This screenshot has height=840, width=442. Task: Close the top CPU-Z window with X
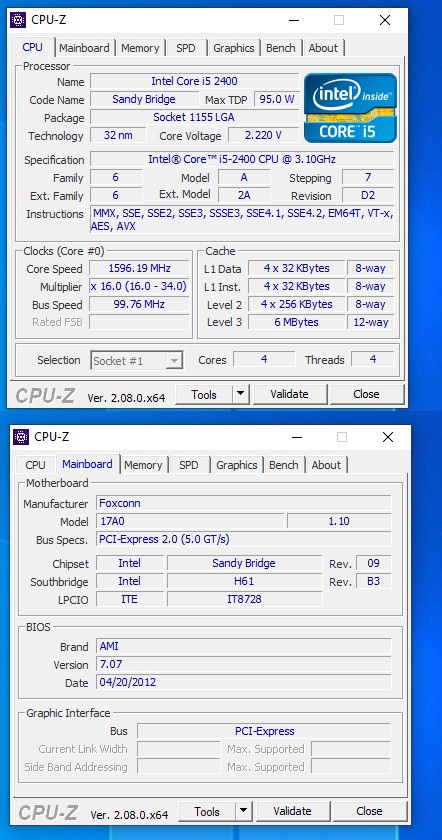tap(385, 20)
